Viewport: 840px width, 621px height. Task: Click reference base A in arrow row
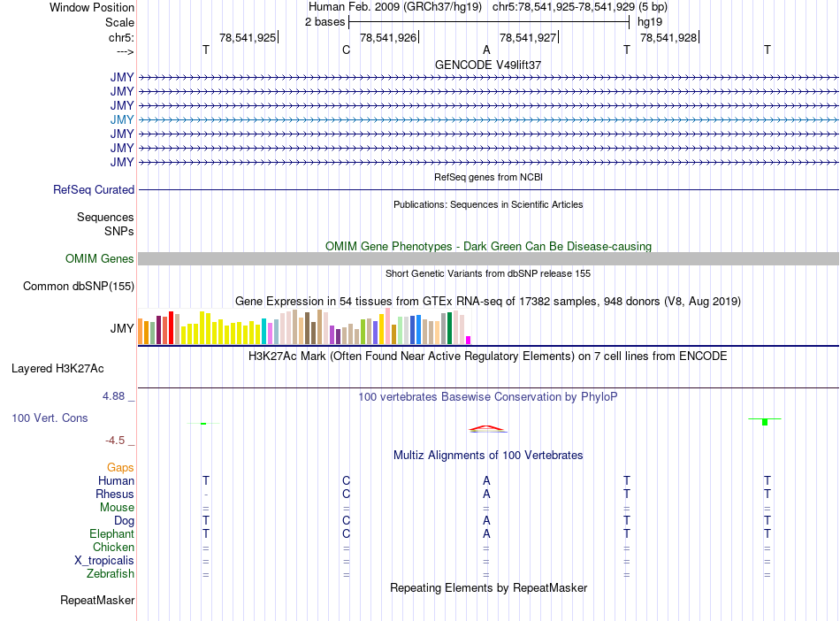pos(486,50)
